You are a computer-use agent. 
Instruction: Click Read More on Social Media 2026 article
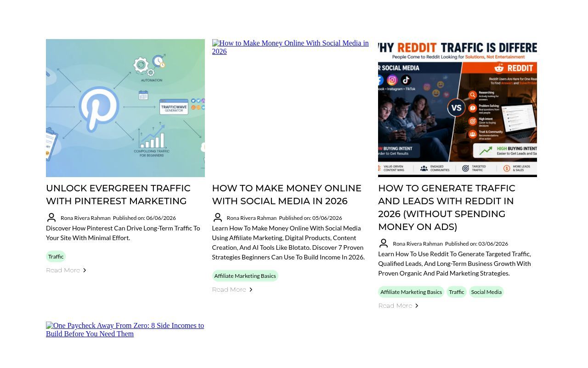[229, 290]
